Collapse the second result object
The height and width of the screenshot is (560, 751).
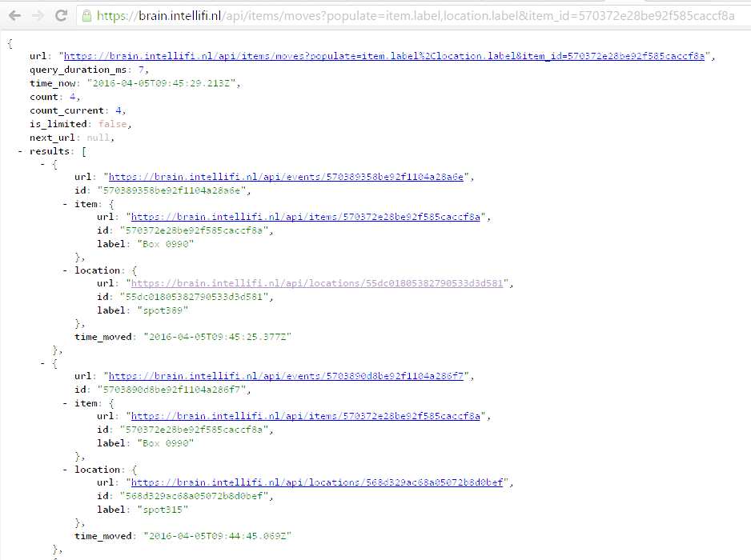pos(42,363)
